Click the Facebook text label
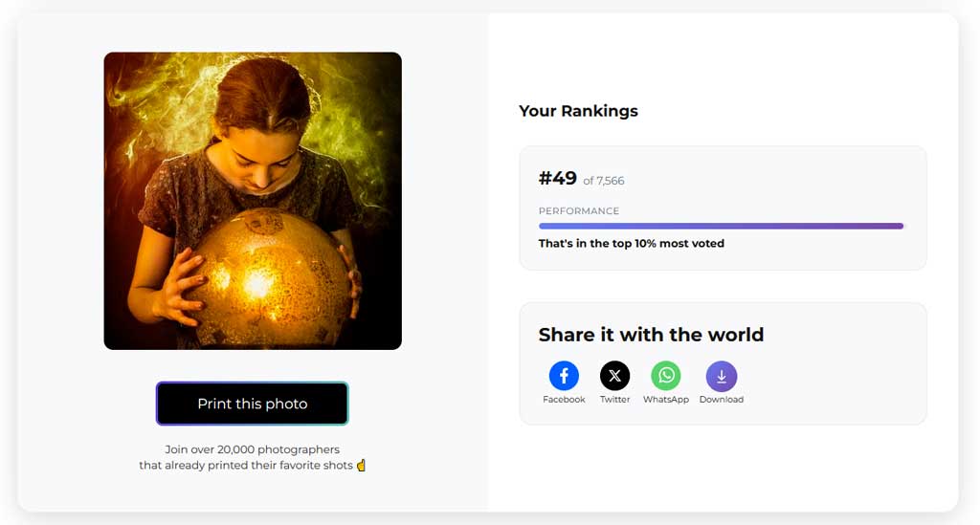Image resolution: width=980 pixels, height=525 pixels. pos(564,400)
